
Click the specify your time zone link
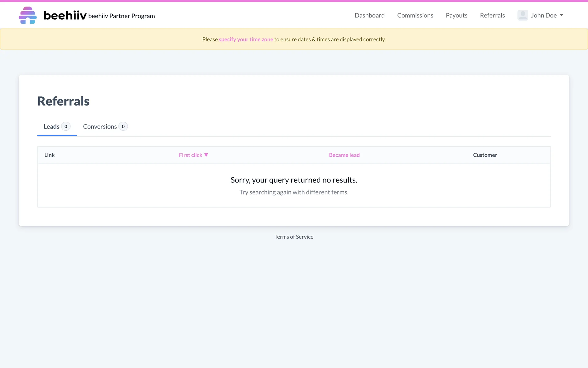[246, 39]
